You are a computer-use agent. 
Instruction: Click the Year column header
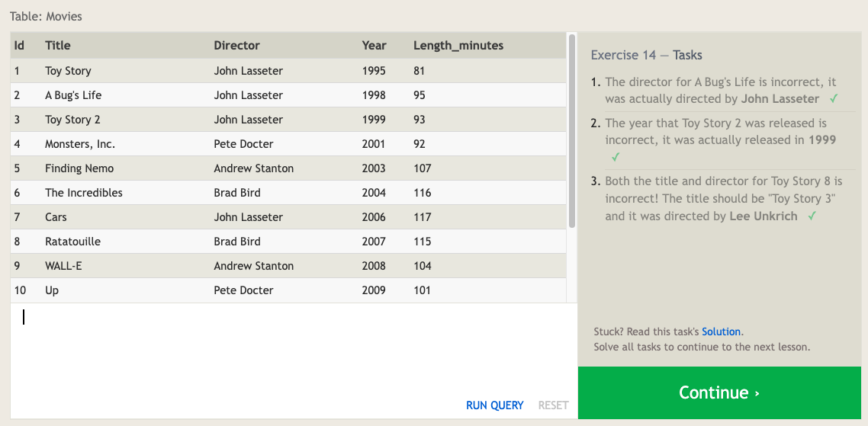(375, 46)
